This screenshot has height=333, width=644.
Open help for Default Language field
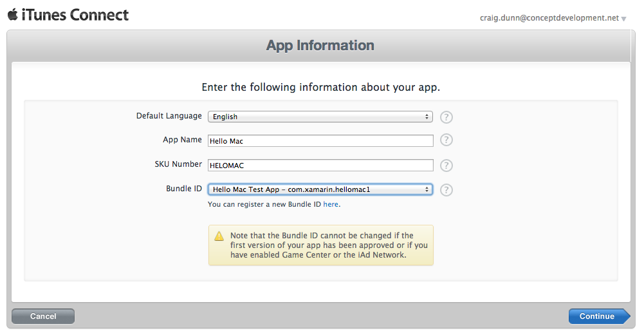(x=446, y=117)
